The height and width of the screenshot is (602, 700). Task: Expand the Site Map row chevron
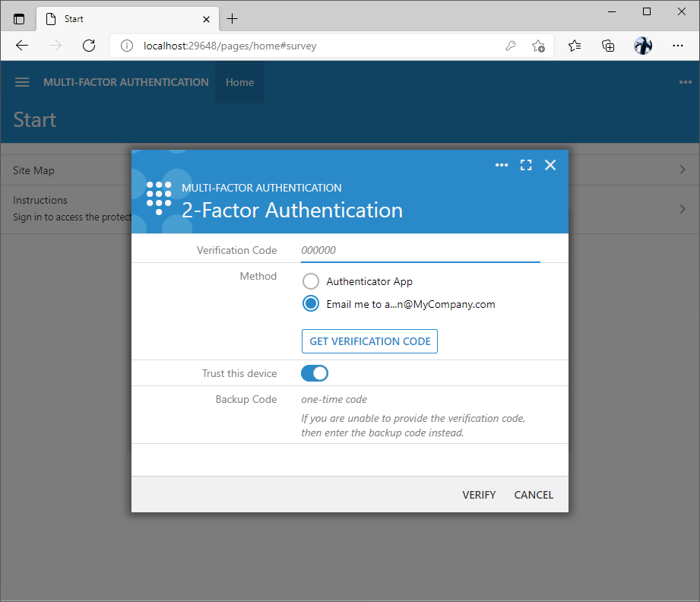683,170
